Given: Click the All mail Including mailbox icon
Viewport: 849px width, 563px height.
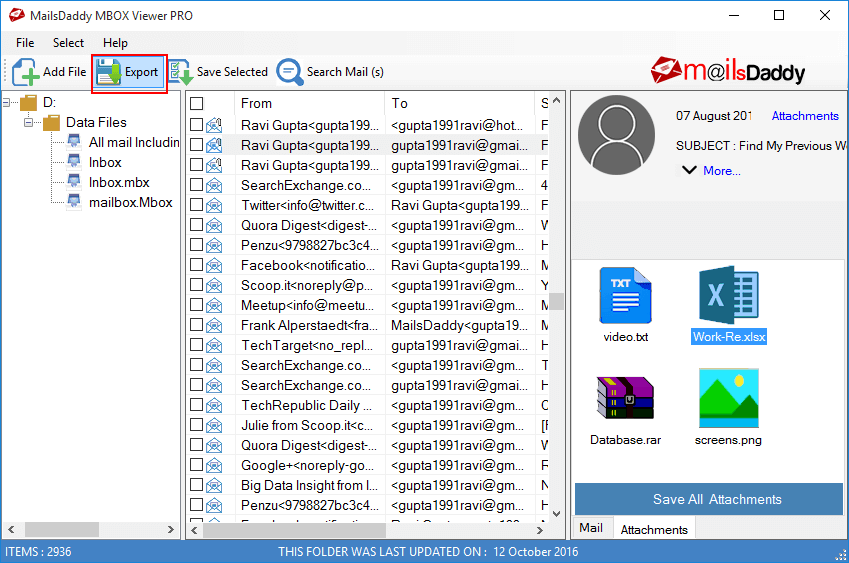Looking at the screenshot, I should click(x=74, y=142).
